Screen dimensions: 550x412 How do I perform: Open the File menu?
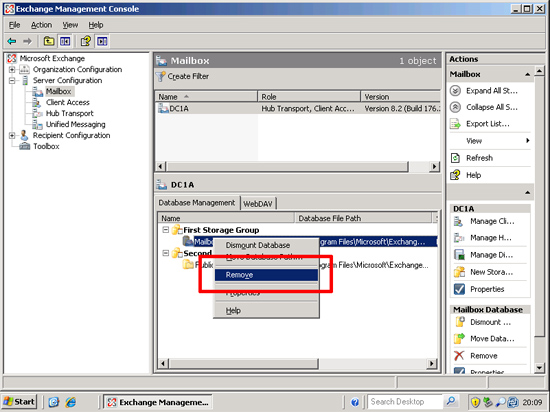point(14,25)
